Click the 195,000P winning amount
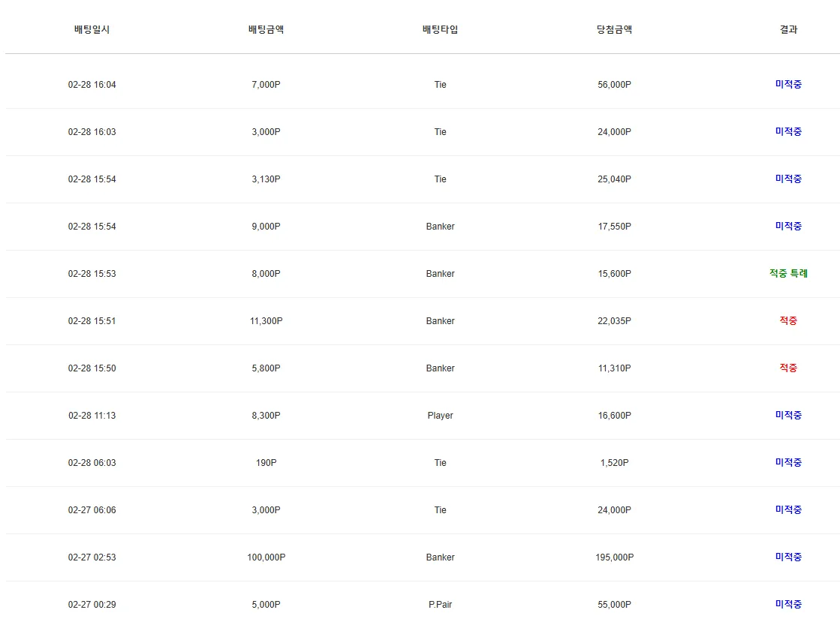 [614, 557]
